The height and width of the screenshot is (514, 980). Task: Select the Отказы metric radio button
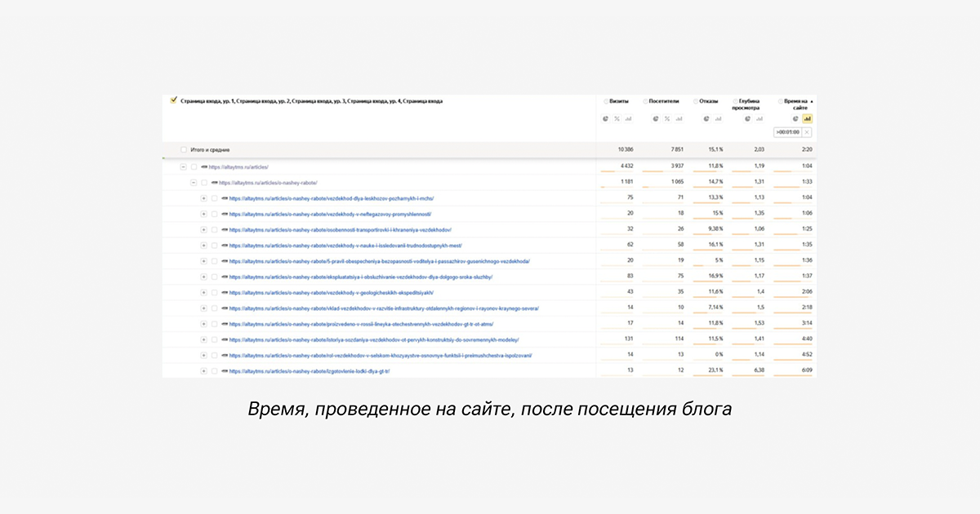696,101
